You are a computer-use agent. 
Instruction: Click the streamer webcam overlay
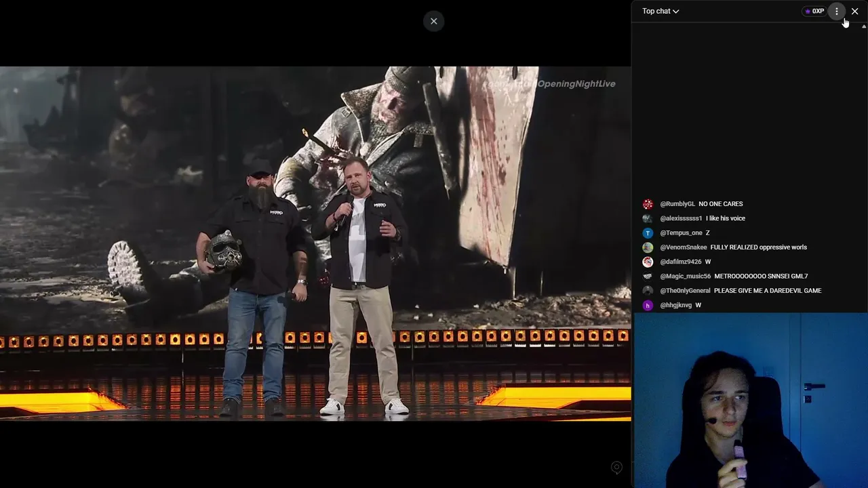coord(751,400)
